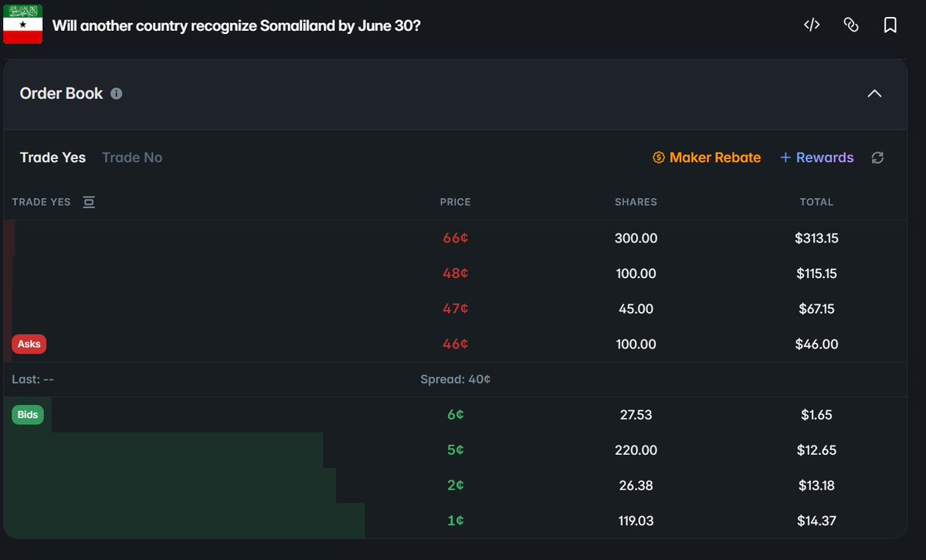Click the 300.00 shares cell
926x560 pixels.
tap(636, 238)
